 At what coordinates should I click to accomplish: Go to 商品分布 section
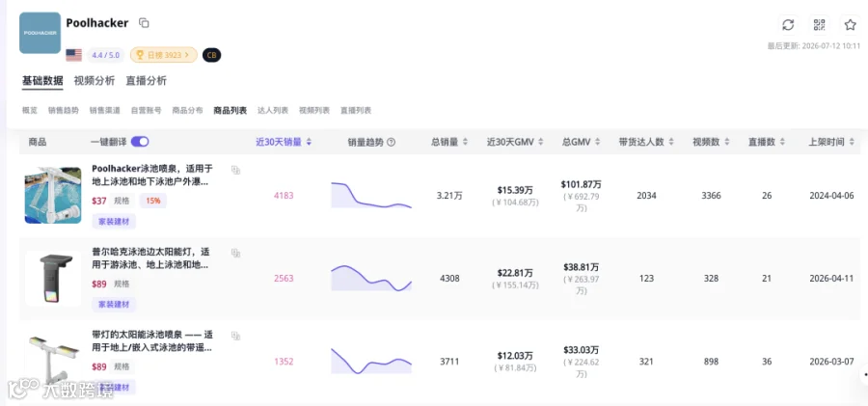click(x=188, y=110)
